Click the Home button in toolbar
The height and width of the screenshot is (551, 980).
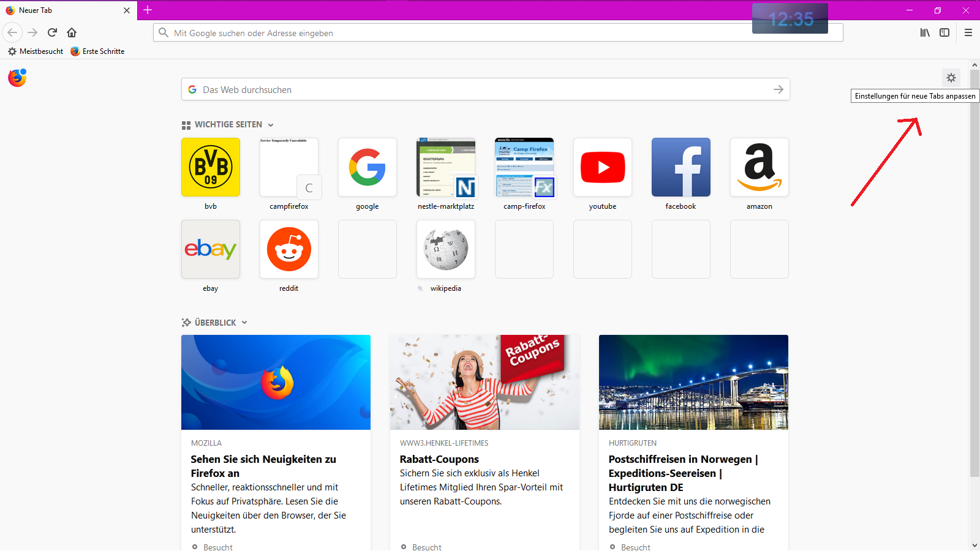tap(72, 32)
